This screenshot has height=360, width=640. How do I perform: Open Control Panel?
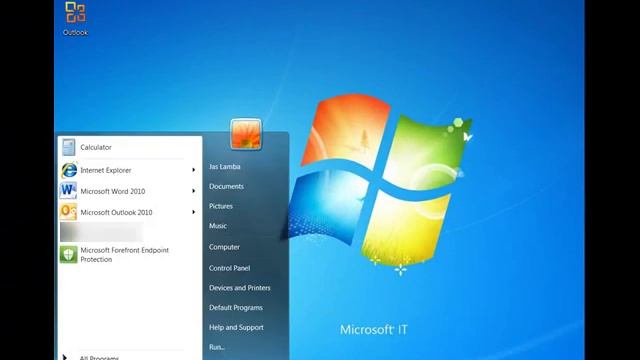point(229,268)
